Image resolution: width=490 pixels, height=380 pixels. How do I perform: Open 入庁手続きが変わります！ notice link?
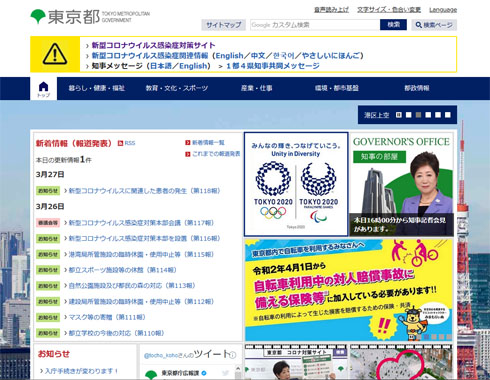coord(81,371)
